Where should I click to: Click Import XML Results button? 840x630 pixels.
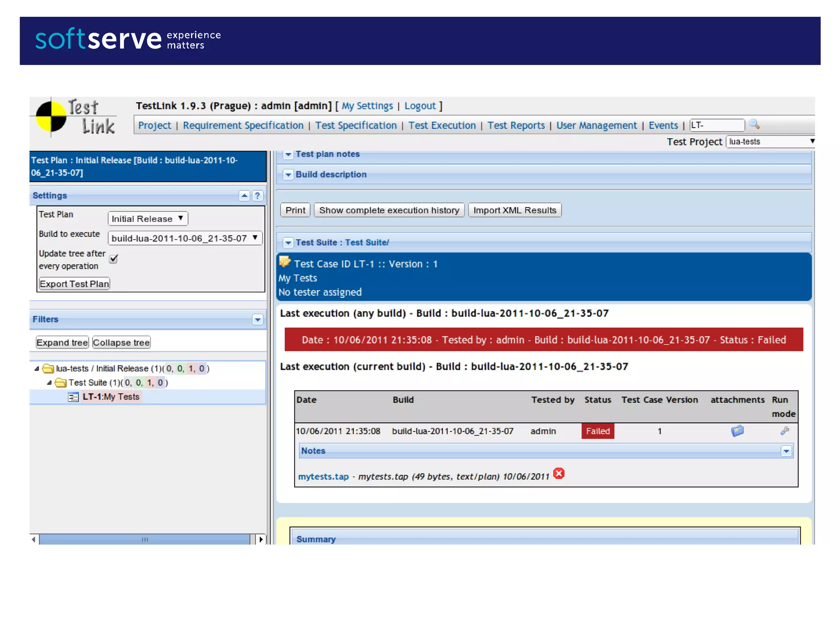(514, 210)
